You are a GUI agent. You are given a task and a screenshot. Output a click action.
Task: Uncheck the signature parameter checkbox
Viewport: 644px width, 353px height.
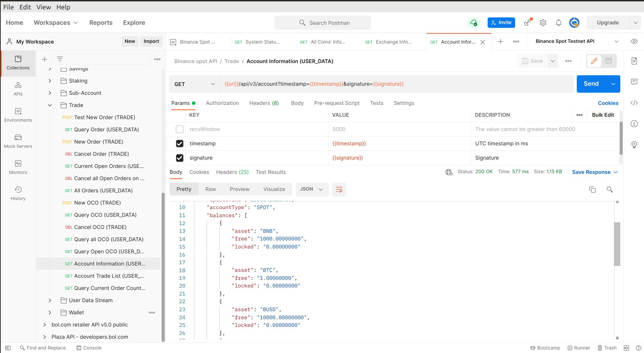[x=180, y=158]
